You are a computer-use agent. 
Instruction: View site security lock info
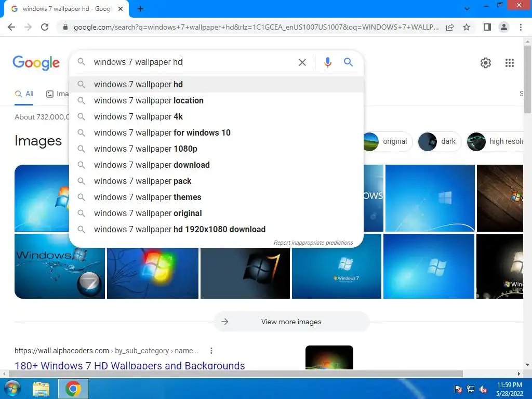65,27
